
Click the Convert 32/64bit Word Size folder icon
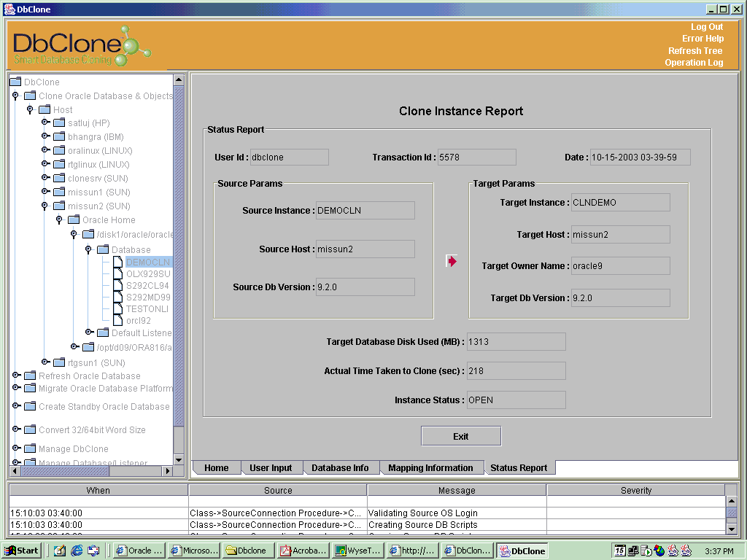30,429
